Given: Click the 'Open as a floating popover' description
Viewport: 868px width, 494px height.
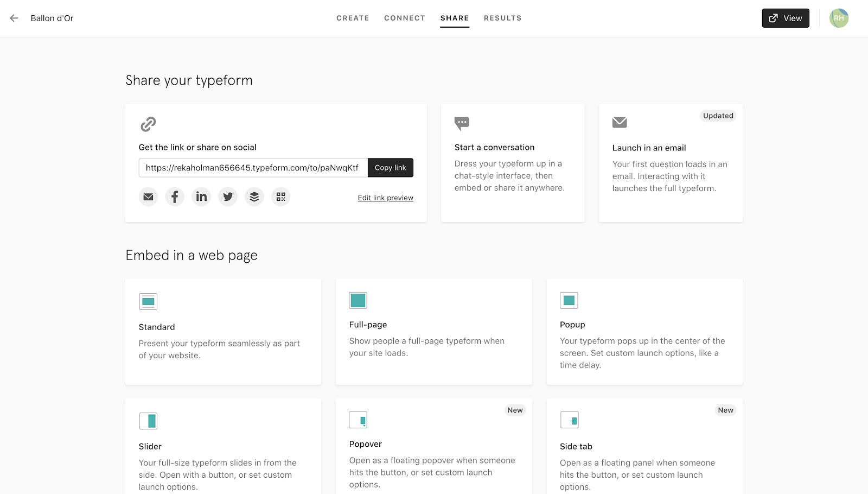Looking at the screenshot, I should coord(432,472).
